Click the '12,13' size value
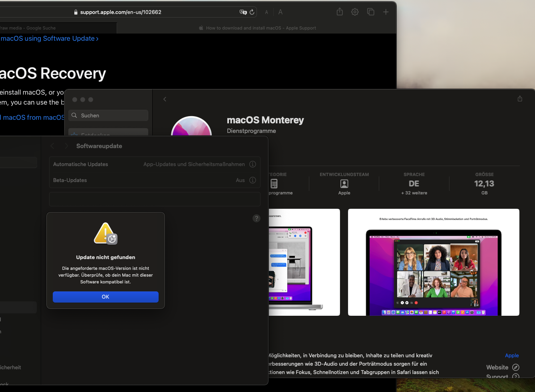535x392 pixels. click(x=484, y=184)
